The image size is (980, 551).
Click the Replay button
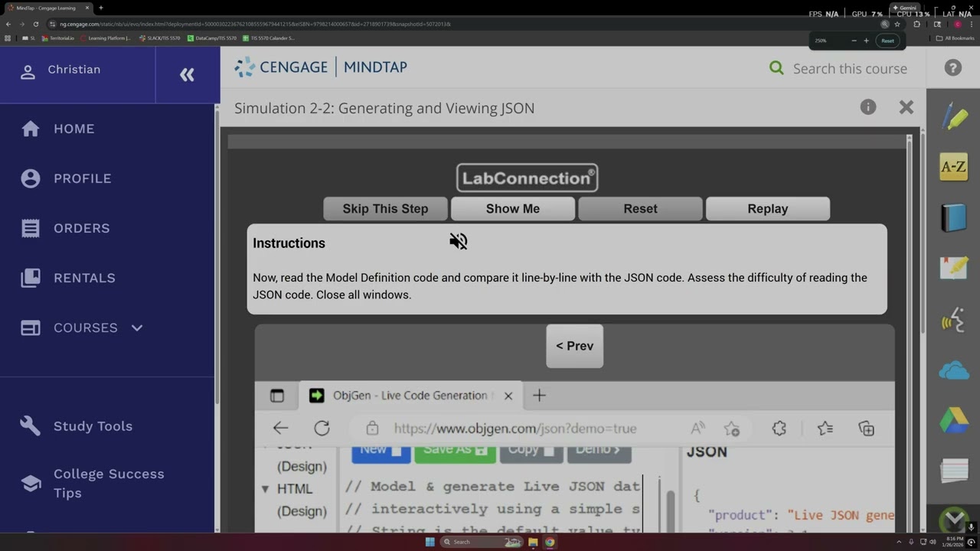768,209
